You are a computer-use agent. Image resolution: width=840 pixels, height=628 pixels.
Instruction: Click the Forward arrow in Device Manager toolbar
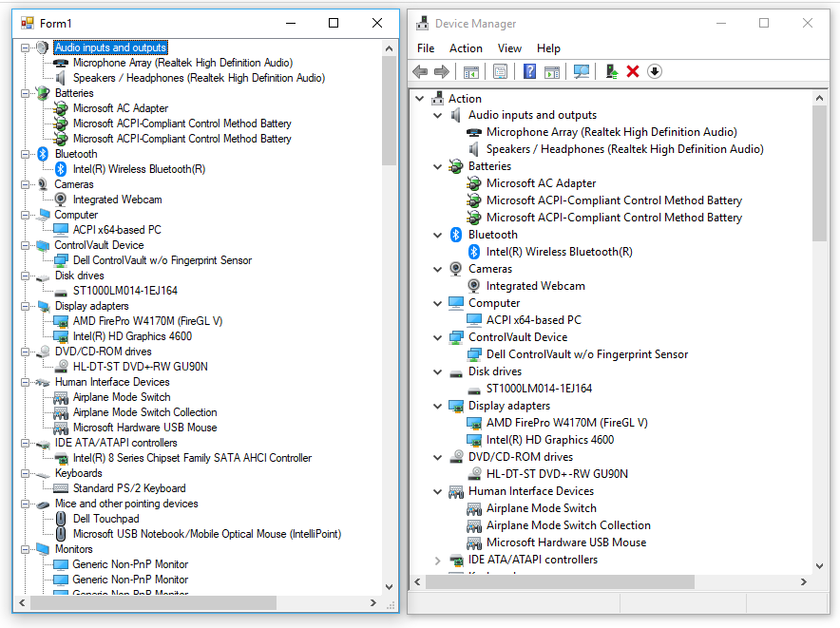coord(442,71)
